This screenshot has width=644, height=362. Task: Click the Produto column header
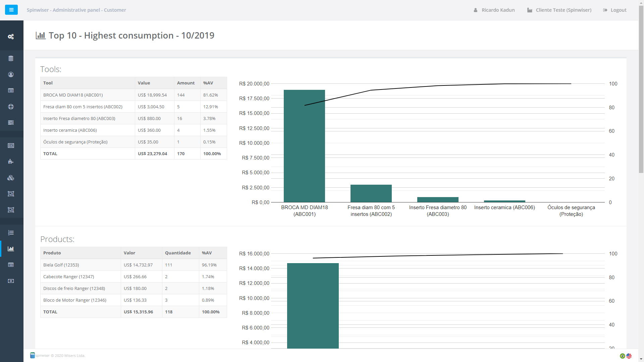80,253
